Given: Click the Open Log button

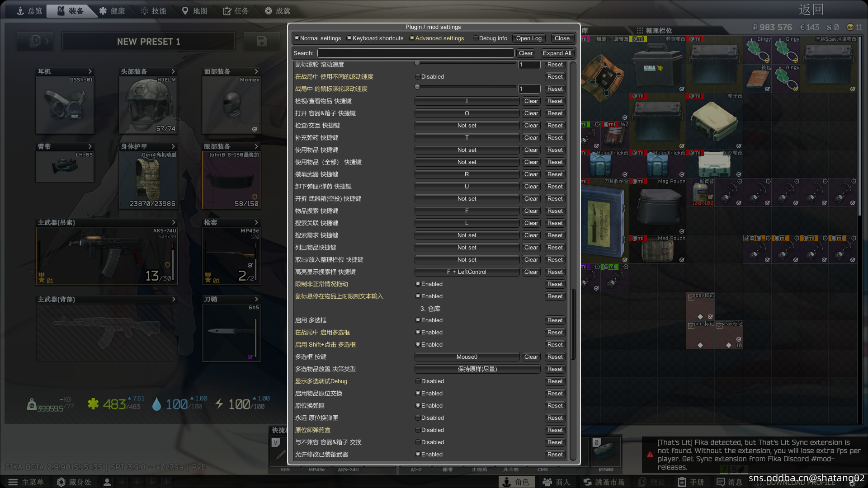Looking at the screenshot, I should [528, 38].
